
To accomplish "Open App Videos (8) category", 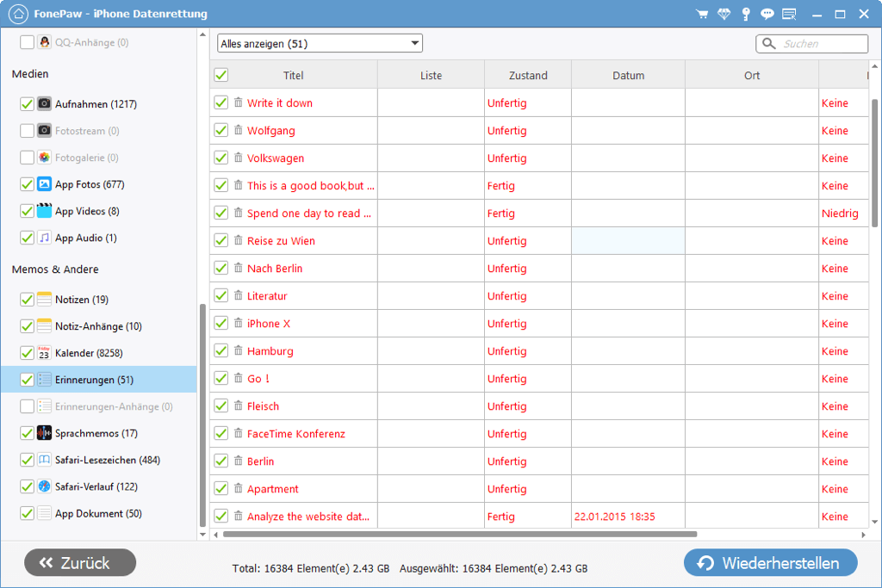I will click(x=87, y=211).
